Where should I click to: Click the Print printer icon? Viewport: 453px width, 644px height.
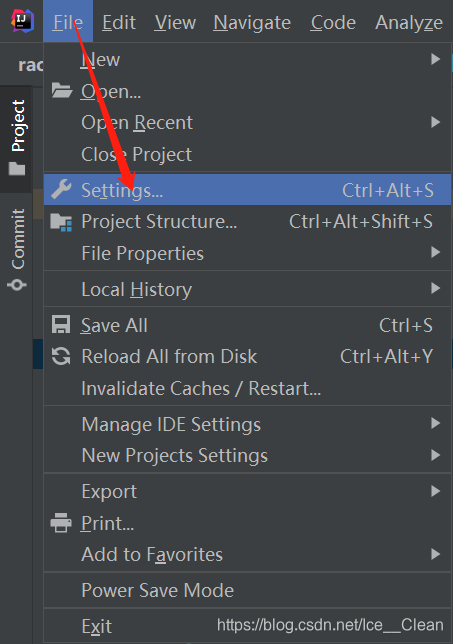61,523
